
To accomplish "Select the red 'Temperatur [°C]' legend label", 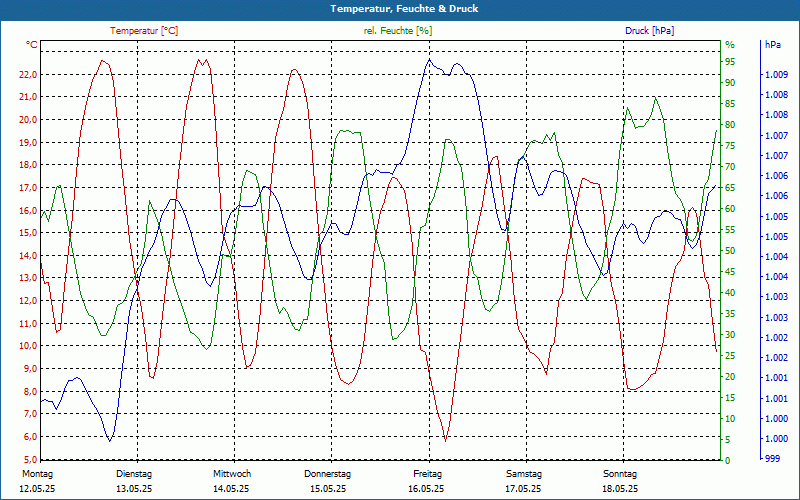I will [x=144, y=31].
